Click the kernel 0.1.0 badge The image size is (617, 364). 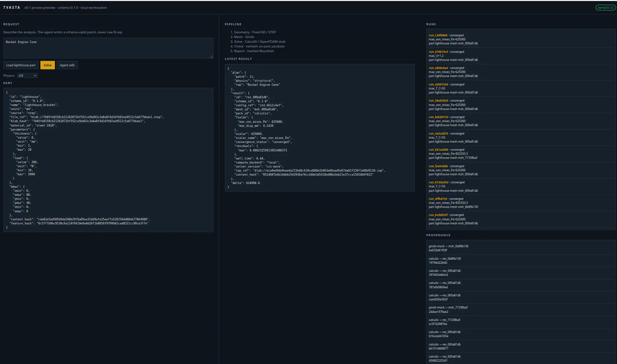(x=605, y=8)
